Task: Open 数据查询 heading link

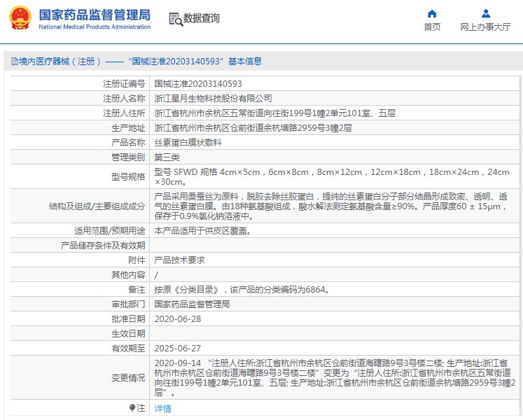Action: [202, 18]
